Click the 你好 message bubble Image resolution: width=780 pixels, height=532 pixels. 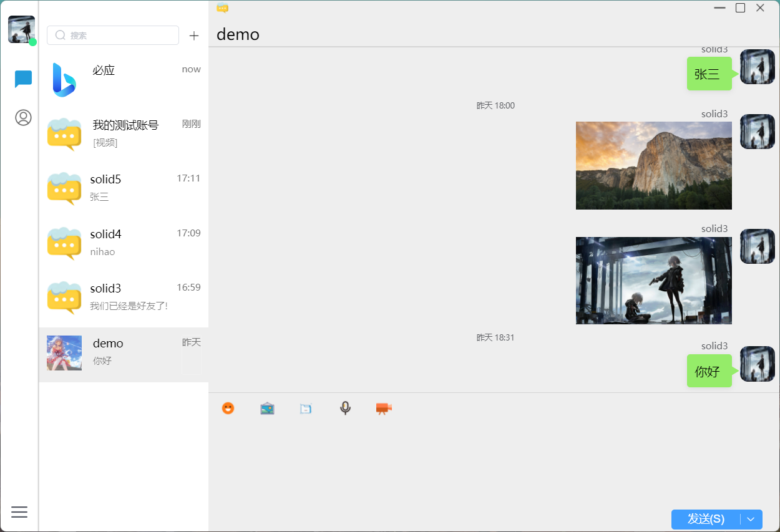[709, 371]
